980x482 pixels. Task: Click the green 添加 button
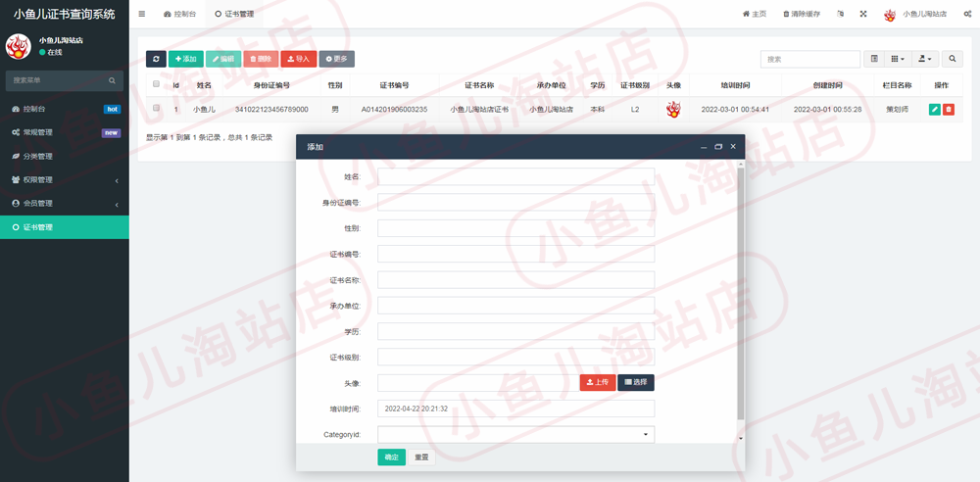click(185, 59)
